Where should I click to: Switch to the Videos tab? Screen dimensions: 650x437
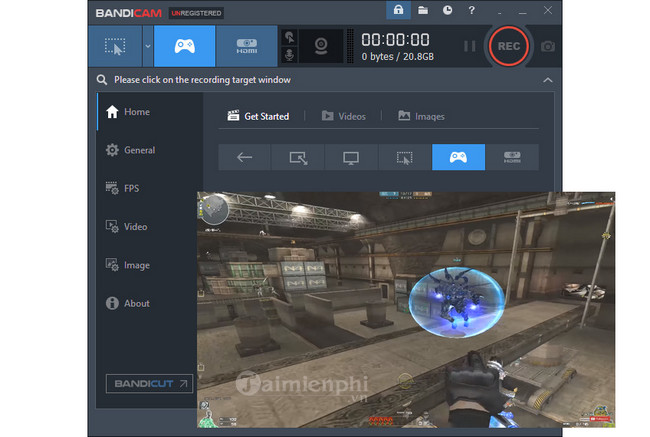point(344,116)
